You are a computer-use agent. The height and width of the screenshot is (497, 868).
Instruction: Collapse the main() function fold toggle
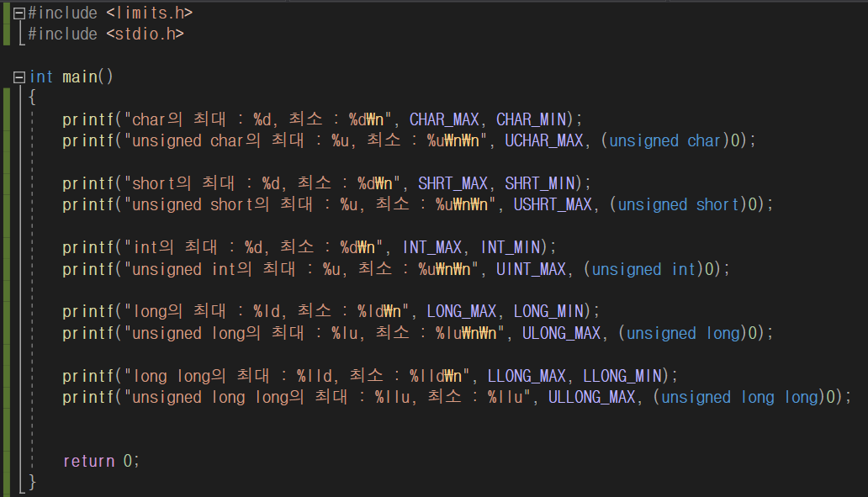(x=19, y=77)
